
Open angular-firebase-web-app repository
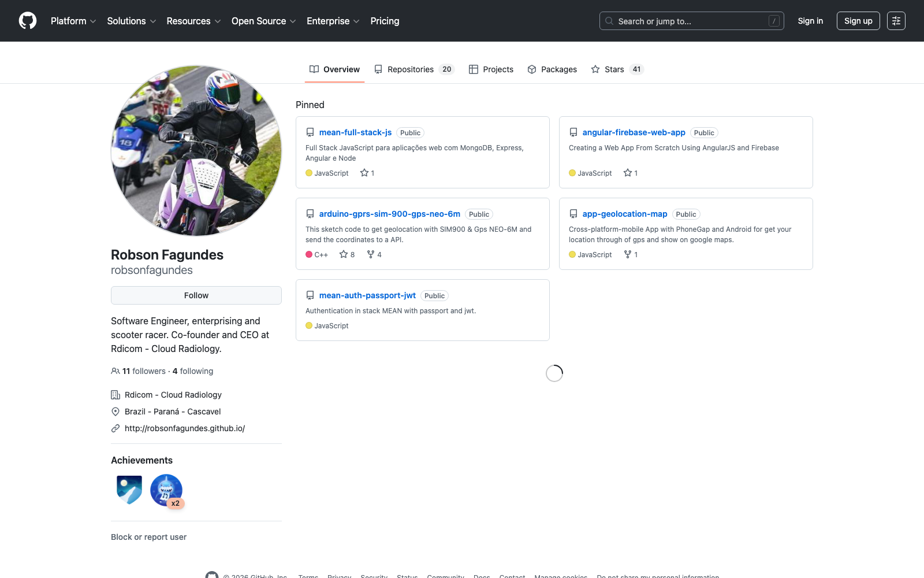click(x=634, y=132)
